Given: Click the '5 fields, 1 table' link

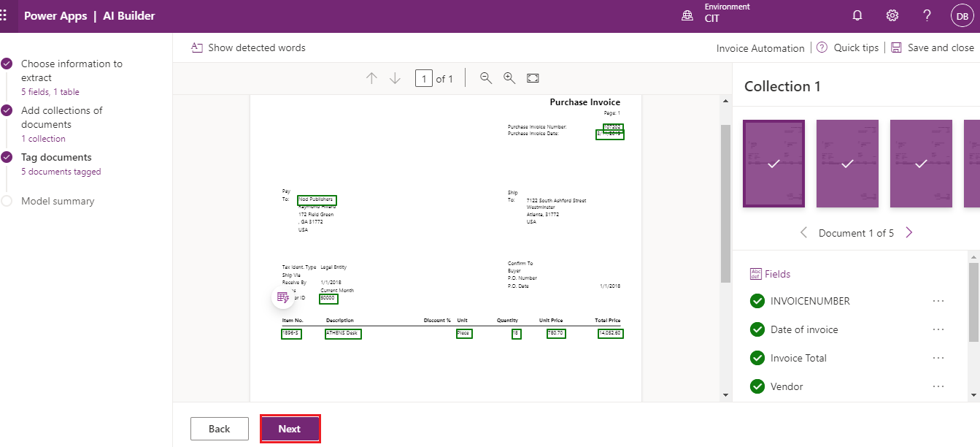Looking at the screenshot, I should 50,92.
